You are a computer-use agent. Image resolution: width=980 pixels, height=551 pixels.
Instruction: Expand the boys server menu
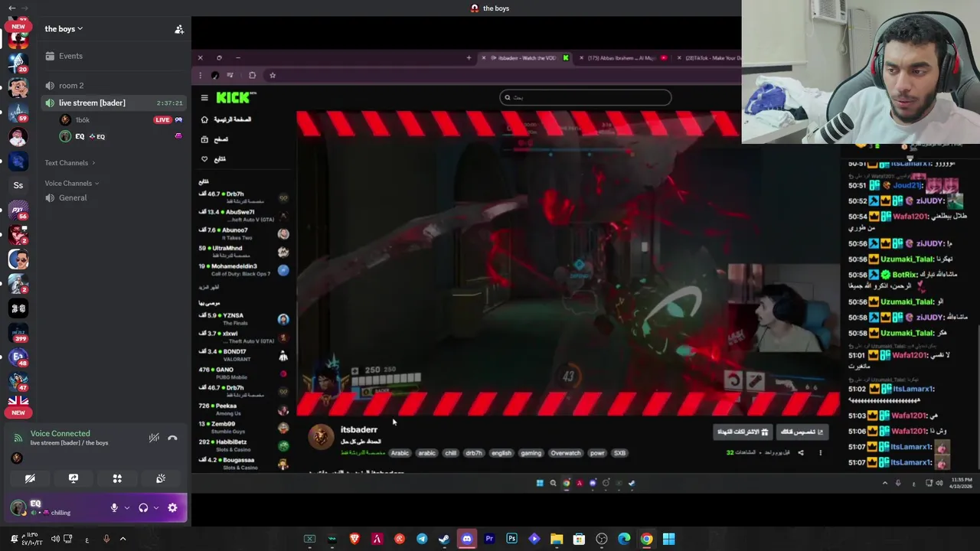(x=64, y=29)
